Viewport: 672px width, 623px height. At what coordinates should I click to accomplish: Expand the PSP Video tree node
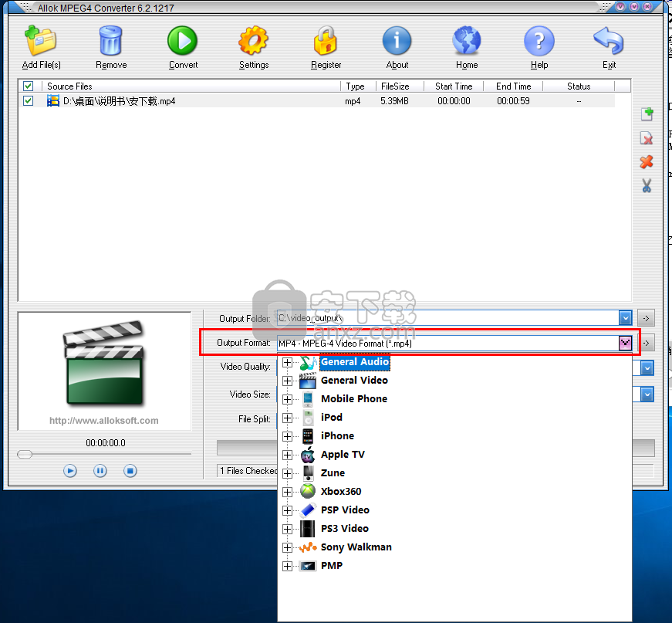(x=288, y=510)
